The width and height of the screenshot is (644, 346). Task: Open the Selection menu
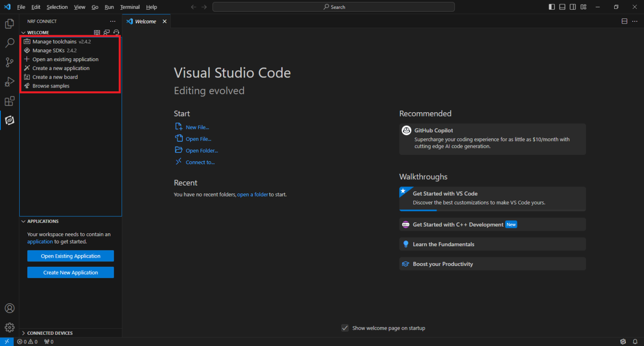point(57,7)
